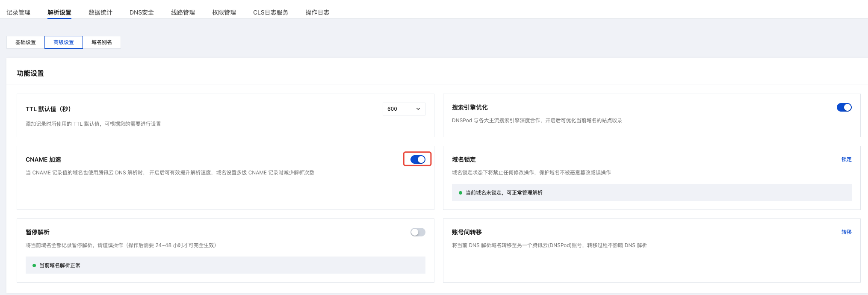The height and width of the screenshot is (295, 868).
Task: Click the TTL 默认值（秒）label
Action: pos(48,109)
